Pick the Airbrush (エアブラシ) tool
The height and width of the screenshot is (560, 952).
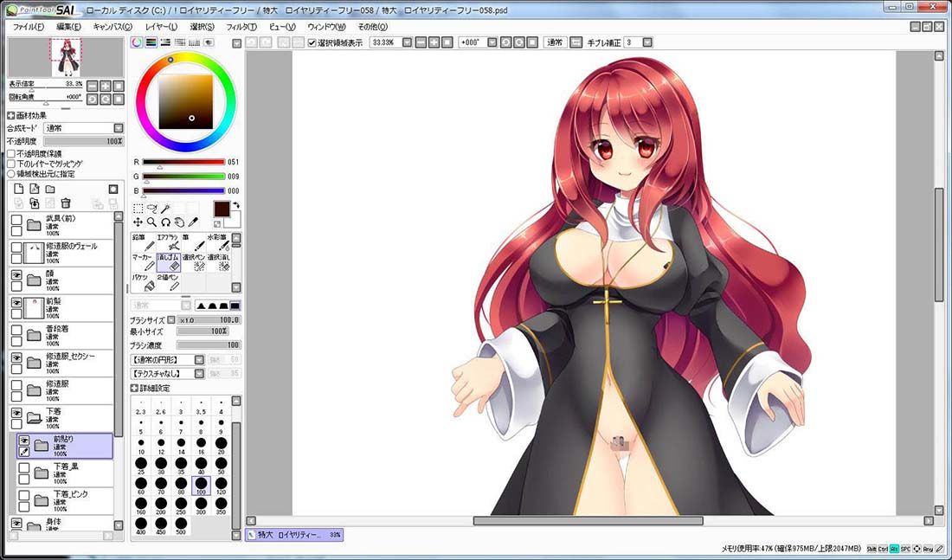[168, 241]
